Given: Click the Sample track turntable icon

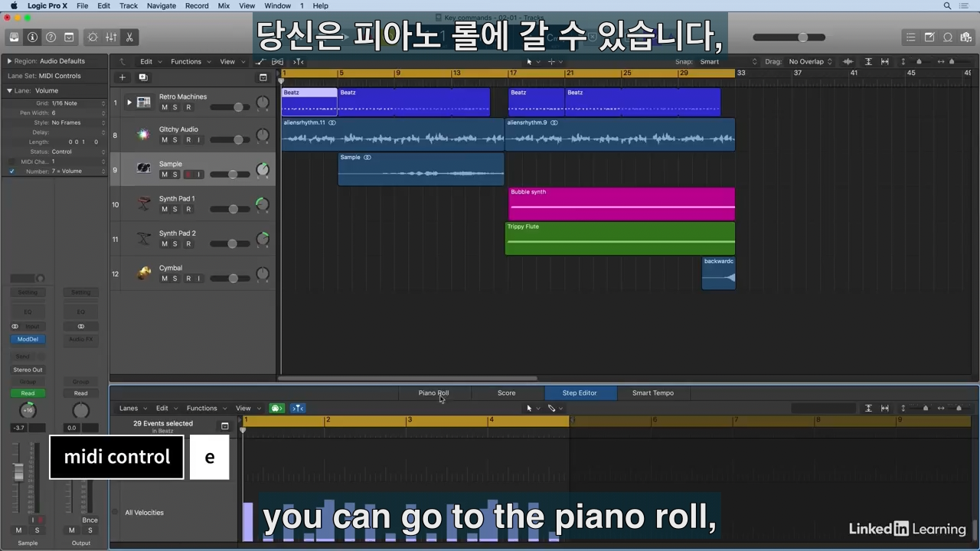Looking at the screenshot, I should (143, 168).
